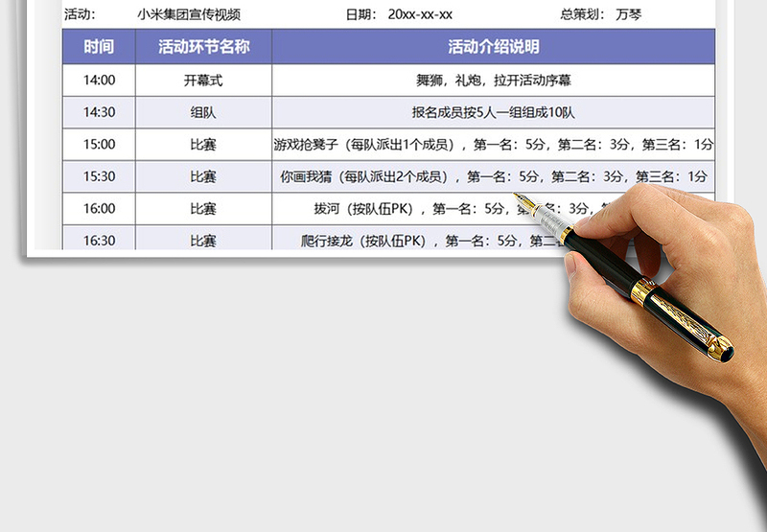Click the planner name 万琴
Screen dimensions: 767x532
pyautogui.click(x=629, y=14)
